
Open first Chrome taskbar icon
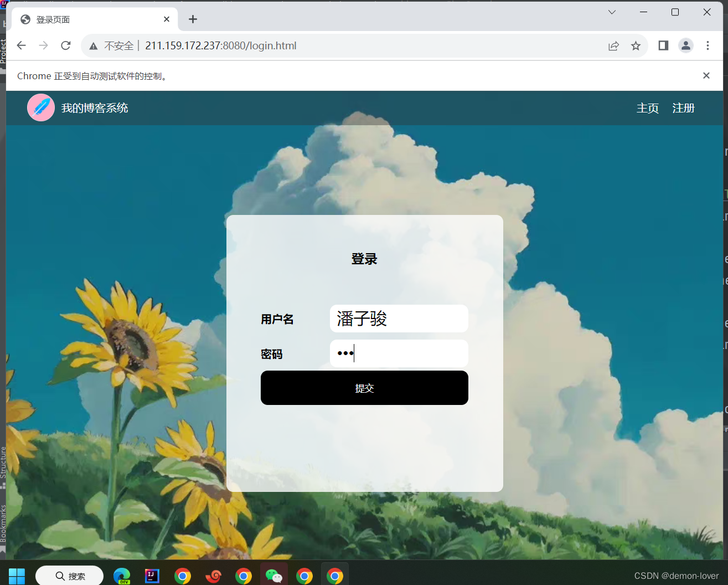coord(183,576)
